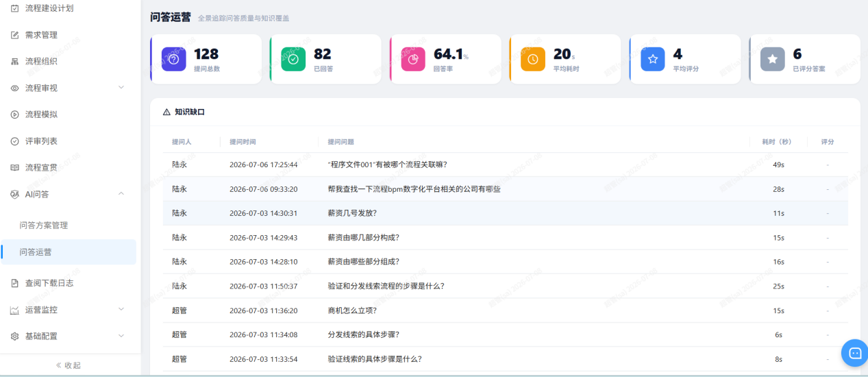The height and width of the screenshot is (377, 868).
Task: Click the question 验证线索的具体步骤是什么?
Action: (x=375, y=359)
